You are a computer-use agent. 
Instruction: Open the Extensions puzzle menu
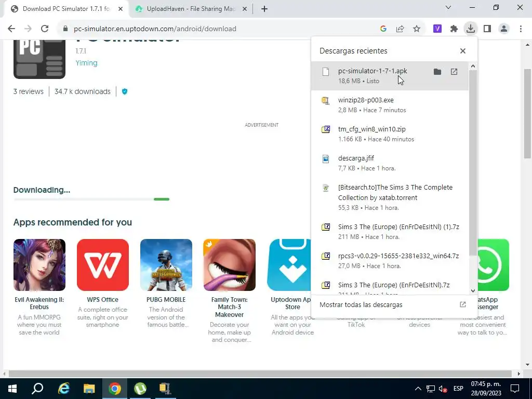(454, 29)
